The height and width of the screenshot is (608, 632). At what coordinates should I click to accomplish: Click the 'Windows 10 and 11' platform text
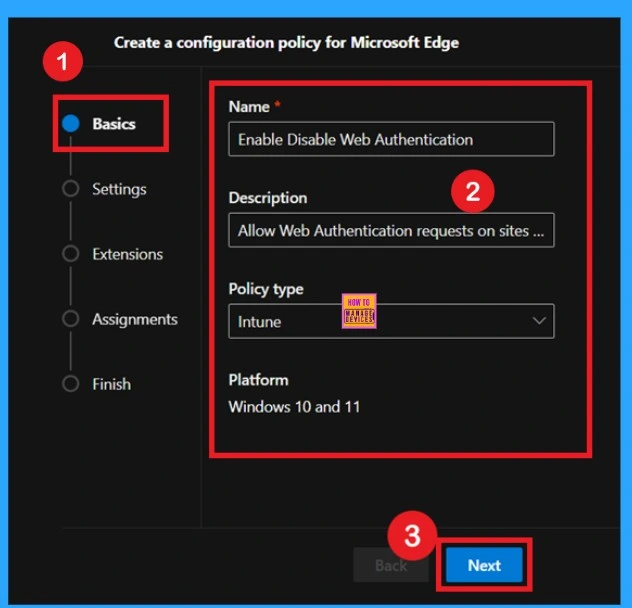[x=294, y=407]
